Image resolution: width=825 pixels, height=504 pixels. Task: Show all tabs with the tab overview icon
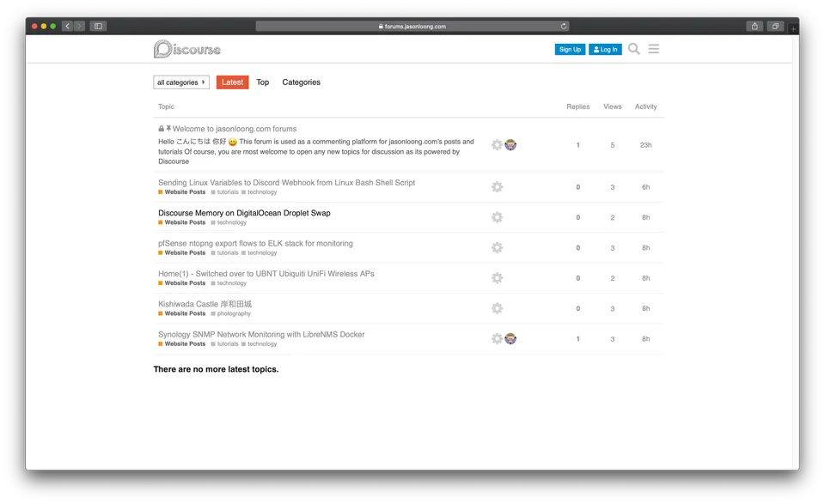click(x=775, y=26)
